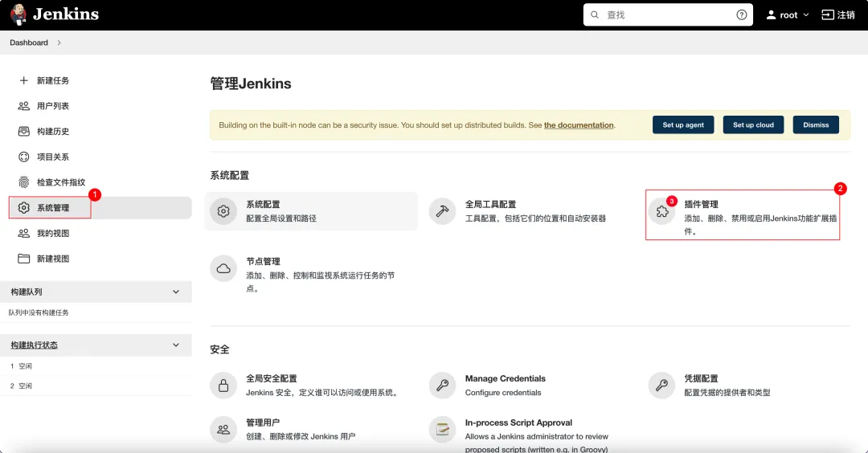Select 系统管理 in sidebar
The height and width of the screenshot is (453, 868).
pos(100,208)
